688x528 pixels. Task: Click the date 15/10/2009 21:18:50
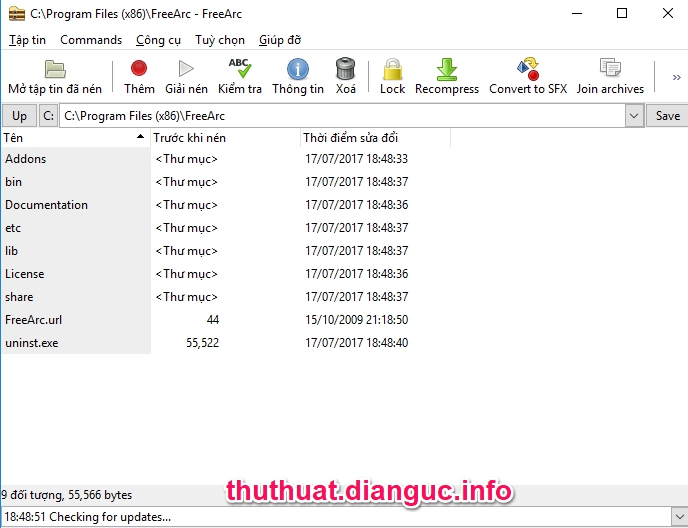(357, 320)
